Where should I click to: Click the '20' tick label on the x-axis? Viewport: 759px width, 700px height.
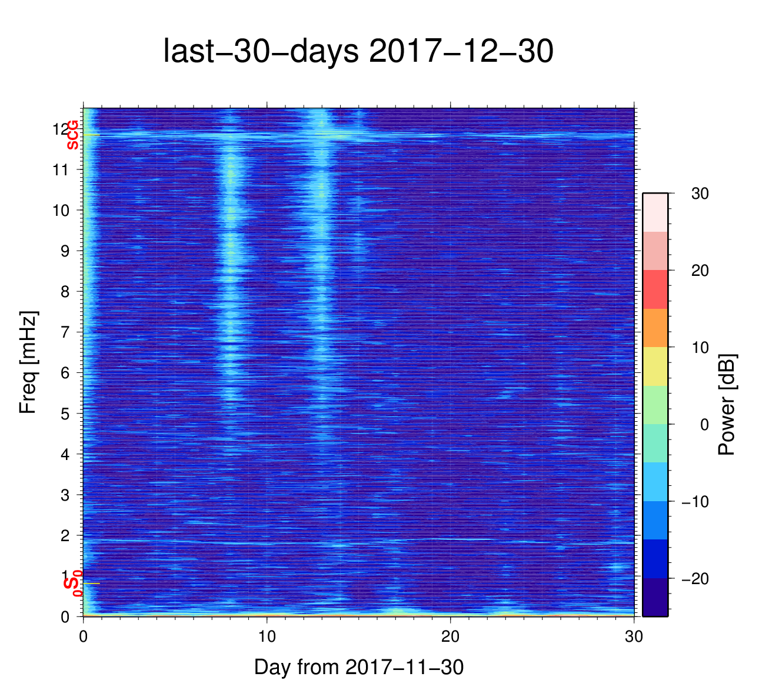[x=451, y=637]
